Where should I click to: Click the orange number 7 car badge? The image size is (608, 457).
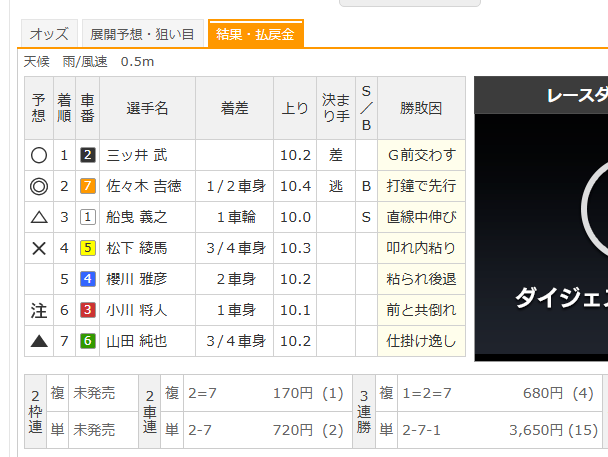pos(88,186)
